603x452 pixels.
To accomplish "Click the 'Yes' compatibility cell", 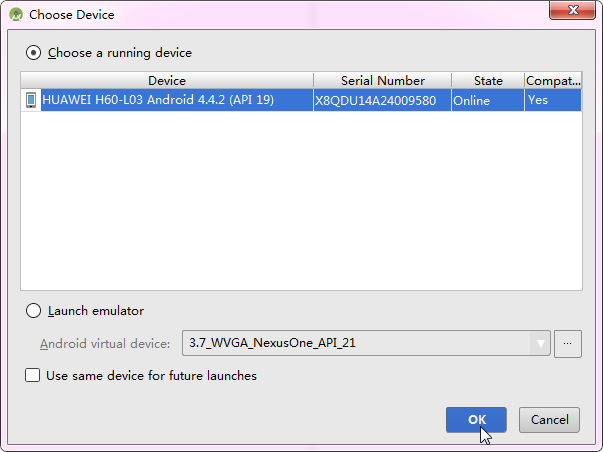I will tap(538, 100).
